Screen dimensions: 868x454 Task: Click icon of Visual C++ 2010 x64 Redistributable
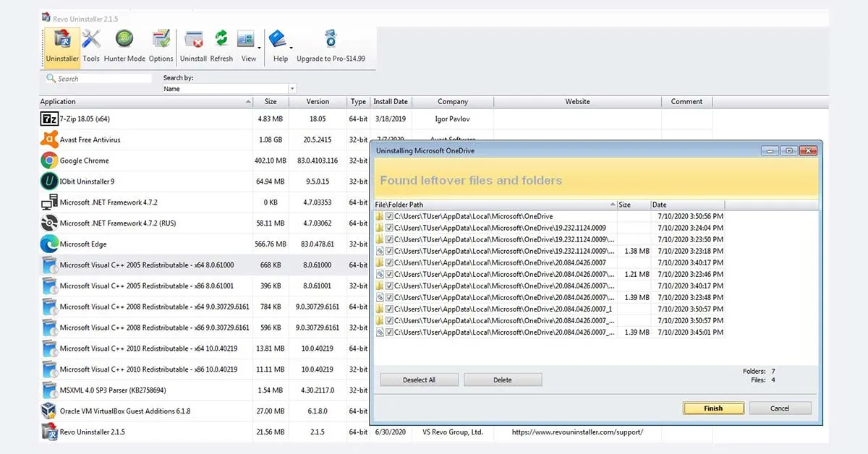pyautogui.click(x=49, y=348)
